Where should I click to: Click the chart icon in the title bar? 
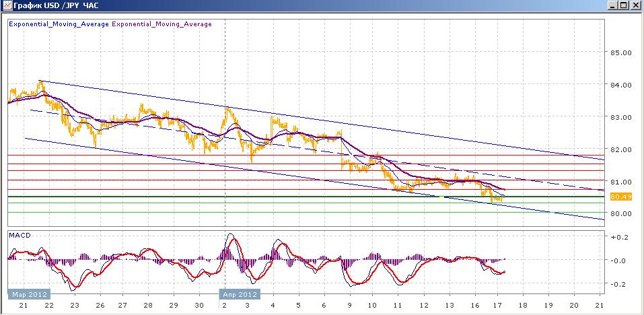click(7, 5)
